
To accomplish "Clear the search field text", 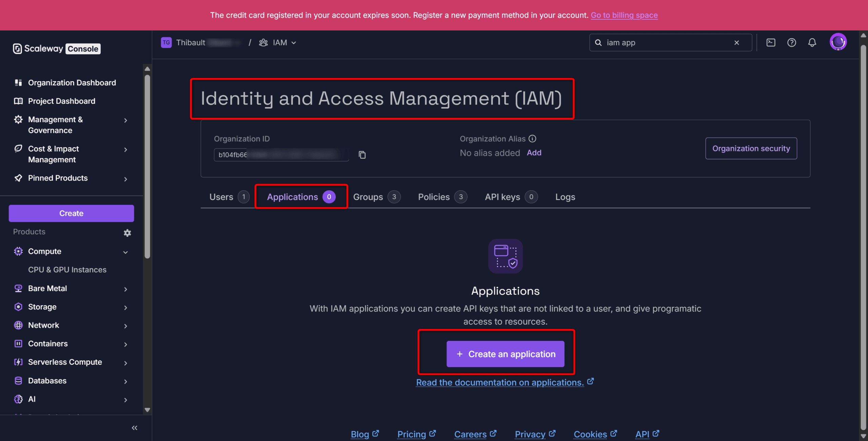I will pos(736,42).
